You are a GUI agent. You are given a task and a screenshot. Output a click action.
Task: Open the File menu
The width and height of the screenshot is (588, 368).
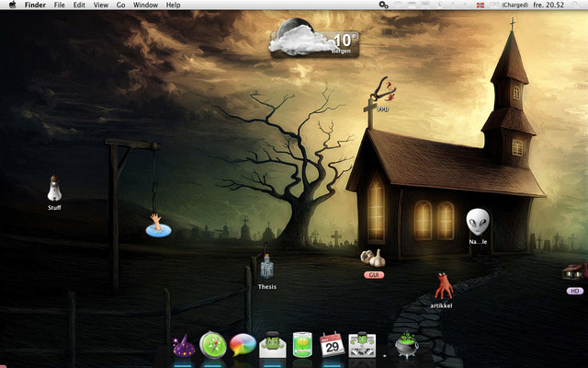tap(59, 5)
